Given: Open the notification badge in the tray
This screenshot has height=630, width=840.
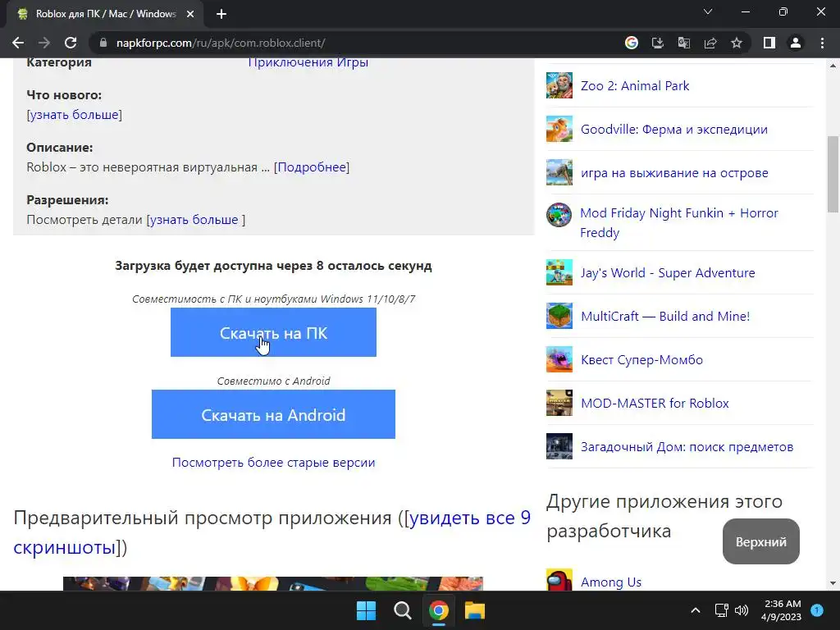Looking at the screenshot, I should (817, 610).
